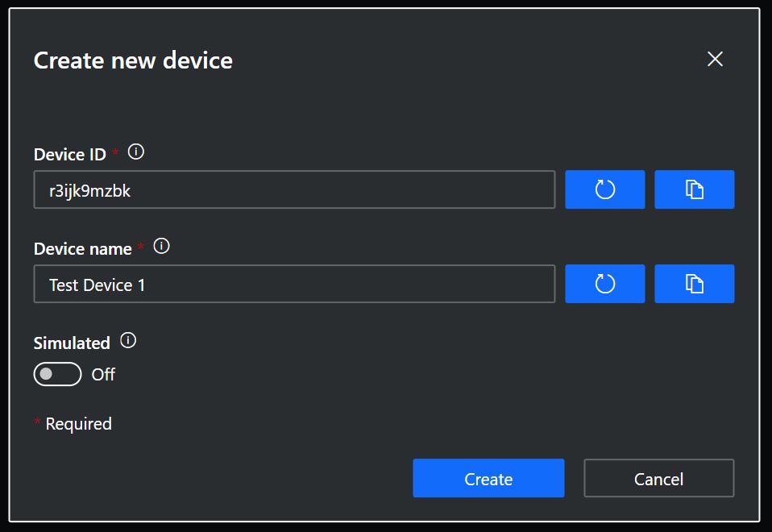Click the Required footnote text
The width and height of the screenshot is (772, 532).
[78, 424]
